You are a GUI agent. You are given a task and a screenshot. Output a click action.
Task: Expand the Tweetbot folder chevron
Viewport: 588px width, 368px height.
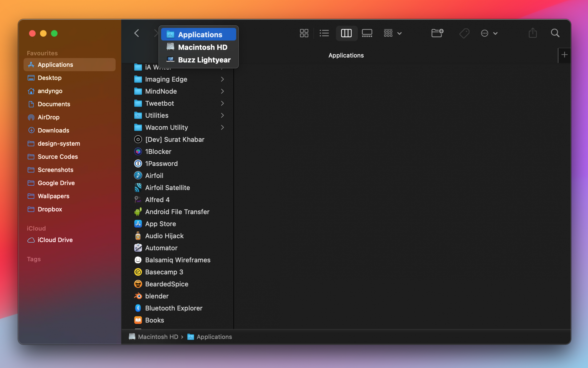coord(222,103)
